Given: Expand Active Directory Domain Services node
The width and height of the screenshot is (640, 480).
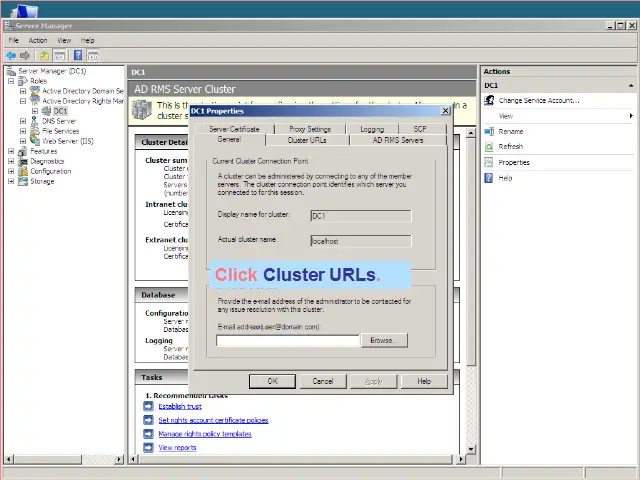Looking at the screenshot, I should 23,91.
